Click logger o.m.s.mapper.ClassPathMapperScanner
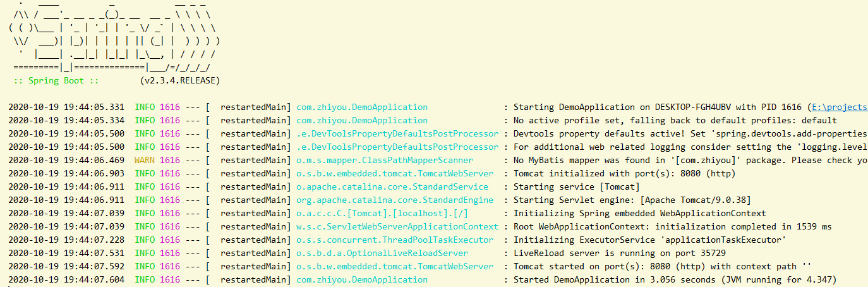The width and height of the screenshot is (868, 287). click(x=385, y=161)
